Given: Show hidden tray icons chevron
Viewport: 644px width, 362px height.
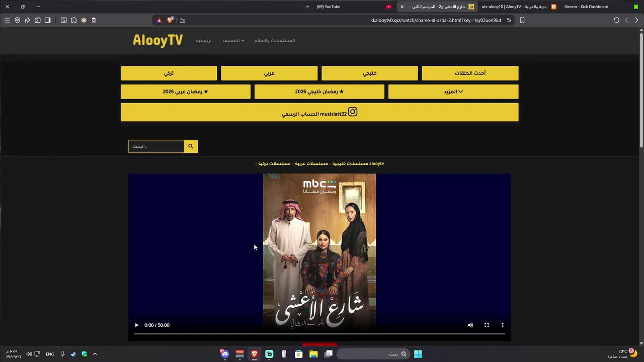Looking at the screenshot, I should (x=95, y=354).
